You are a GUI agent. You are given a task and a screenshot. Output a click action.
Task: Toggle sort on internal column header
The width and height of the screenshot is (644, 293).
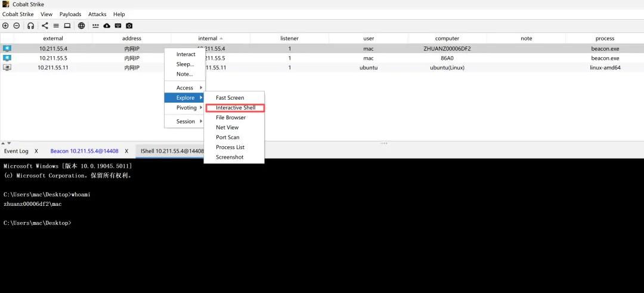[210, 38]
